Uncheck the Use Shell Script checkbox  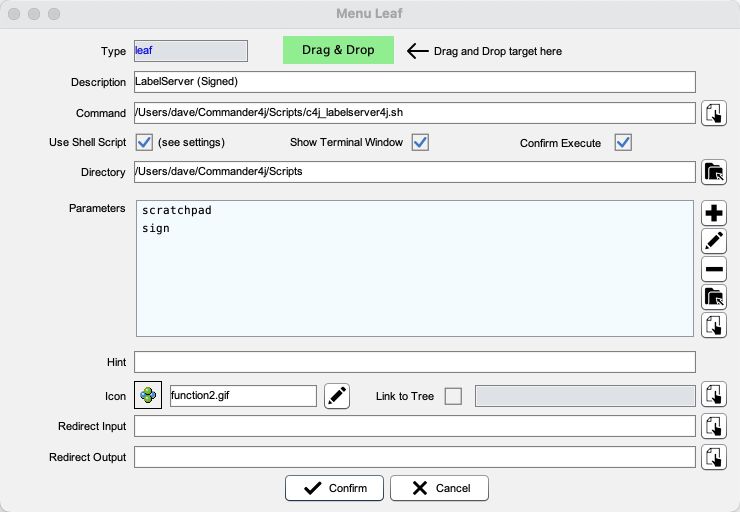pyautogui.click(x=143, y=142)
